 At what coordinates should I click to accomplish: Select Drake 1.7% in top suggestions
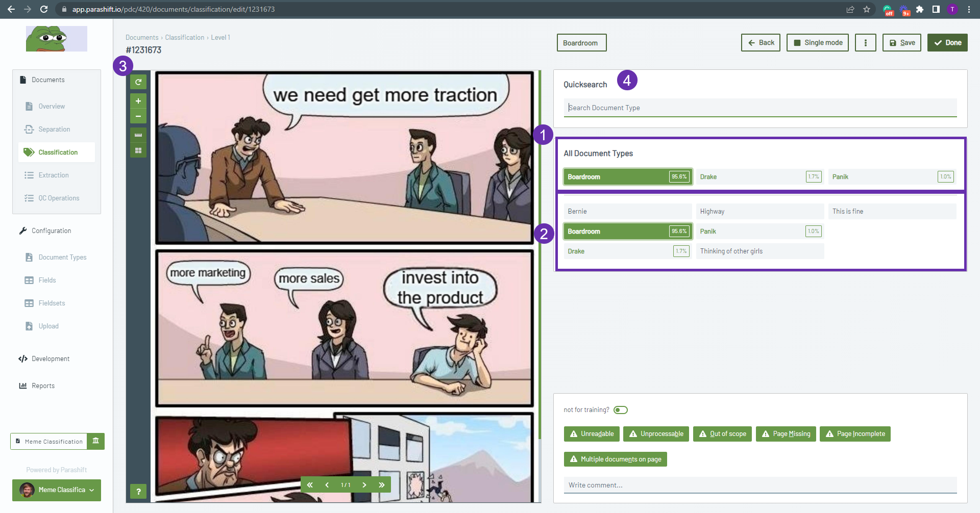point(760,177)
